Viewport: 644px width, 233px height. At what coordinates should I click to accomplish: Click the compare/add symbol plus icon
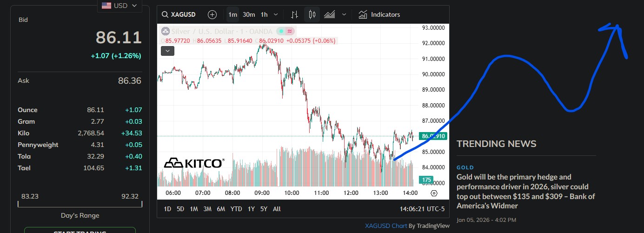pos(212,14)
